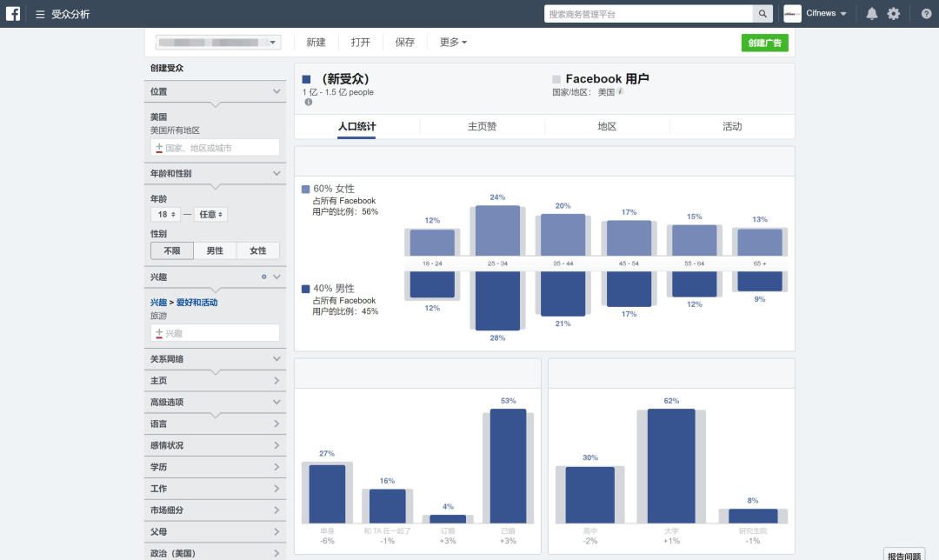Image resolution: width=939 pixels, height=560 pixels.
Task: Click the Facebook logo icon
Action: coord(13,14)
